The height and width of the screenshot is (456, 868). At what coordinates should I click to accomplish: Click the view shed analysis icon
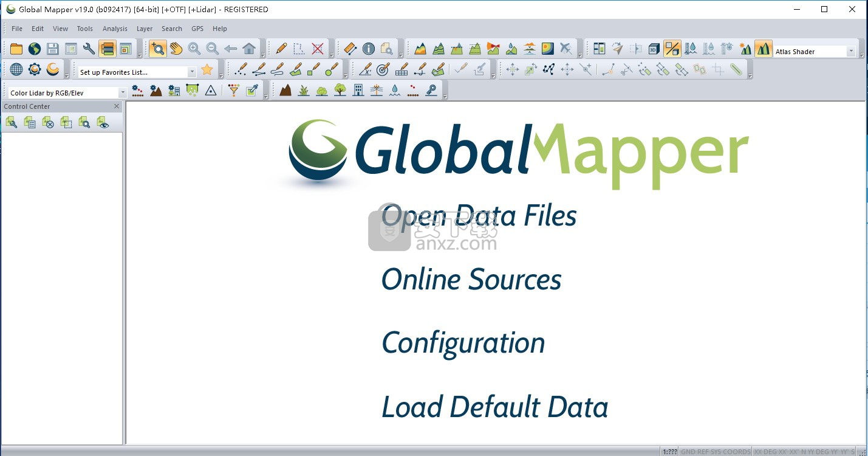493,49
